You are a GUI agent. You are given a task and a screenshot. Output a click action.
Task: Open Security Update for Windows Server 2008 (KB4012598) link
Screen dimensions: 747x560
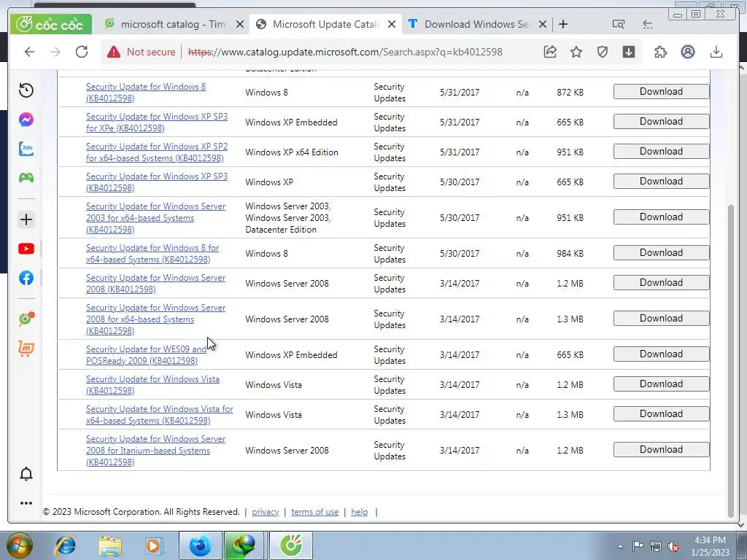coord(156,284)
